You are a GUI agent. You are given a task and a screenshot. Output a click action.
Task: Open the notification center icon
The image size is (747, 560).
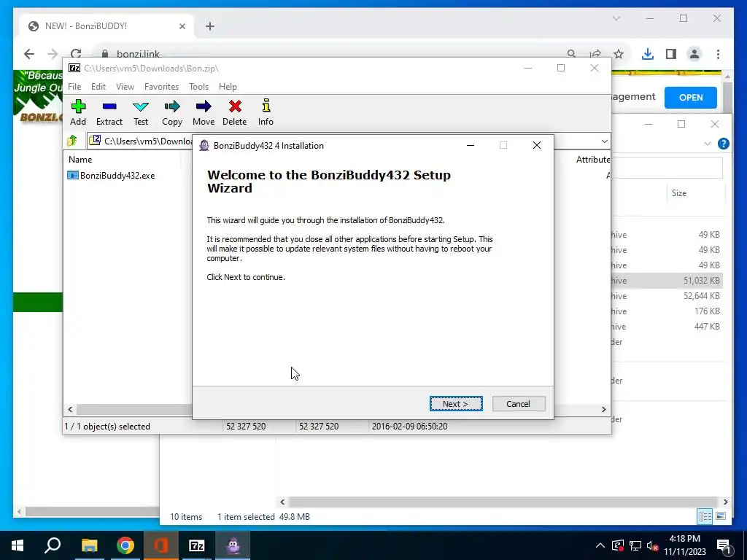click(724, 545)
